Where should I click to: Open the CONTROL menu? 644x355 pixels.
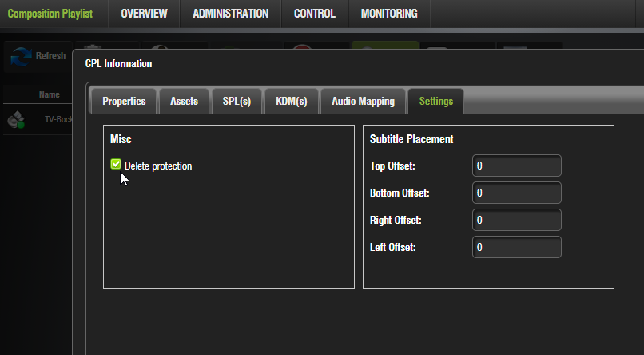pos(314,14)
